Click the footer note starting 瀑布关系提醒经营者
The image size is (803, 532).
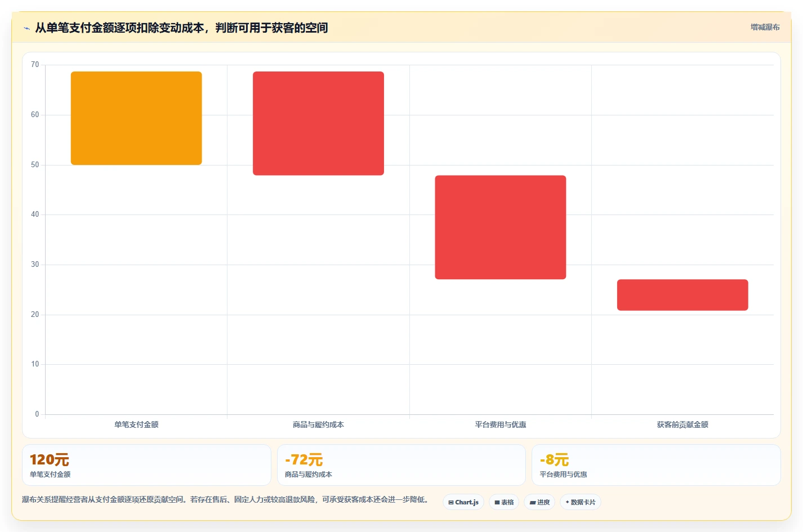coord(226,499)
